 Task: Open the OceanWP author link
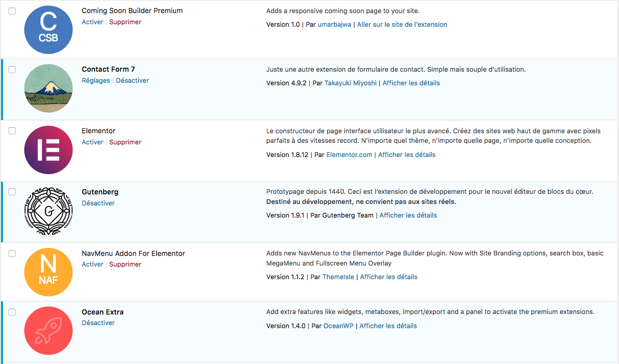pos(338,326)
